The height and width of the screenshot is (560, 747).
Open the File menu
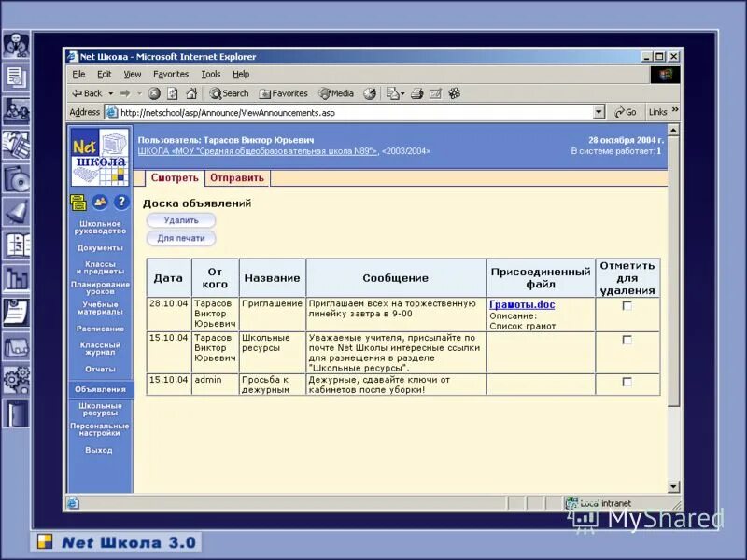click(x=78, y=74)
